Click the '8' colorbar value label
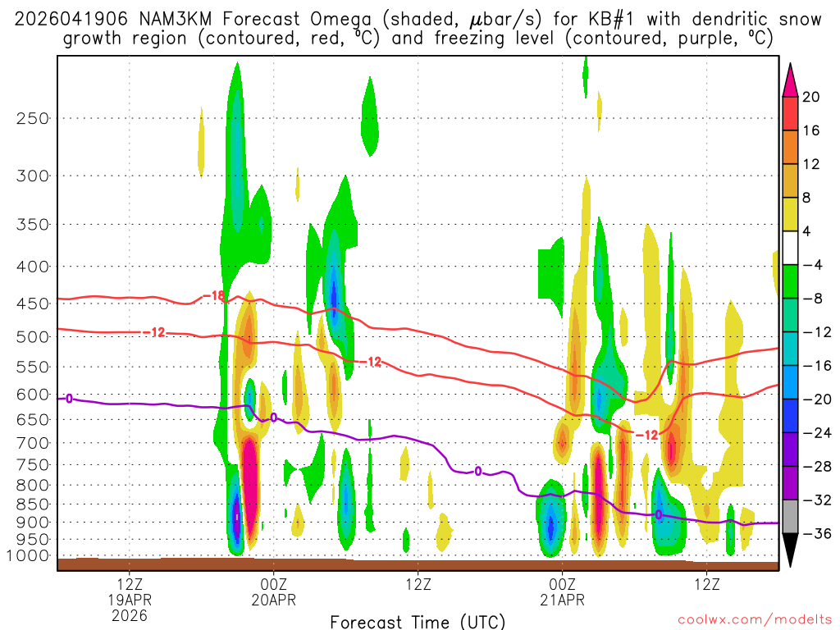This screenshot has width=840, height=630. click(x=806, y=198)
